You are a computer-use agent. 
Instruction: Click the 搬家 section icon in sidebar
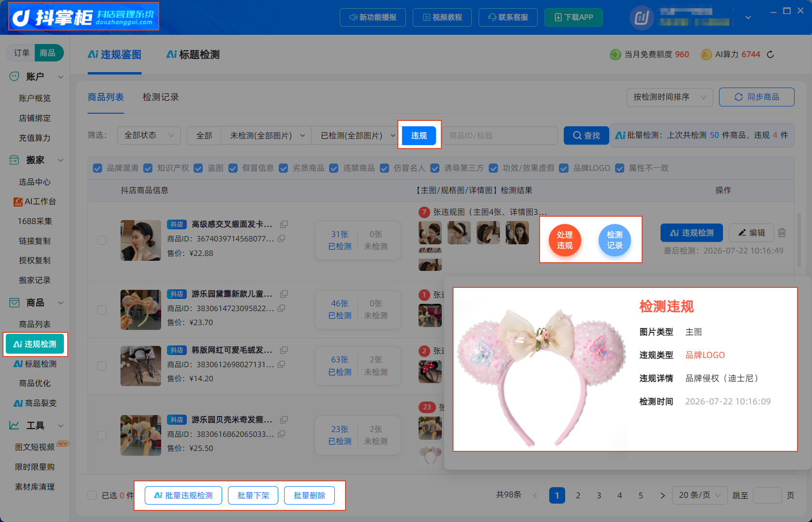(15, 160)
